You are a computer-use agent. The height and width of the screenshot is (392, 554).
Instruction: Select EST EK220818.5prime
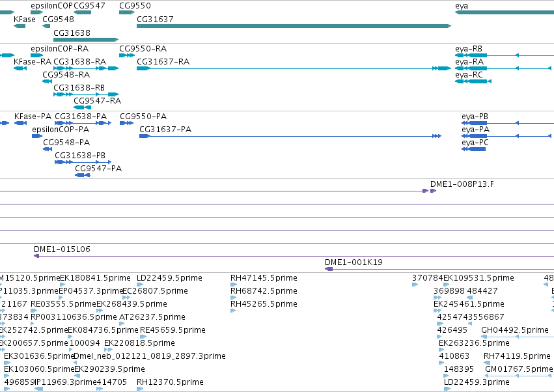coord(139,344)
